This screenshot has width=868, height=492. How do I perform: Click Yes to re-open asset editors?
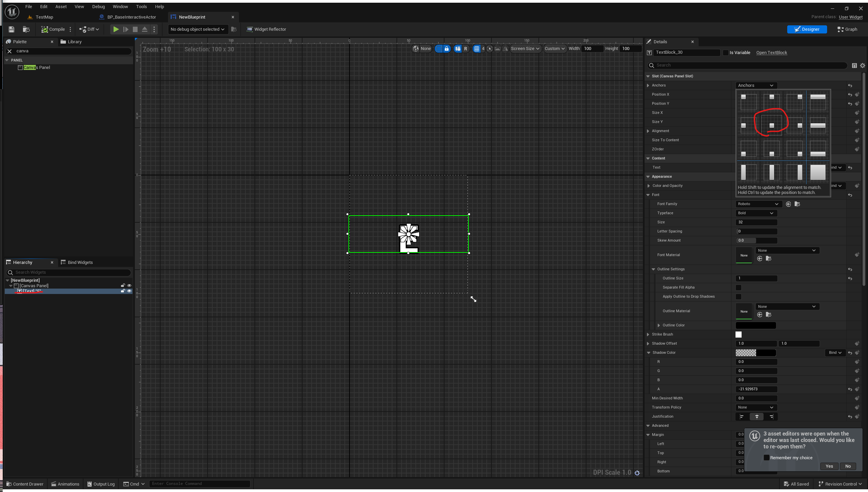coord(829,466)
